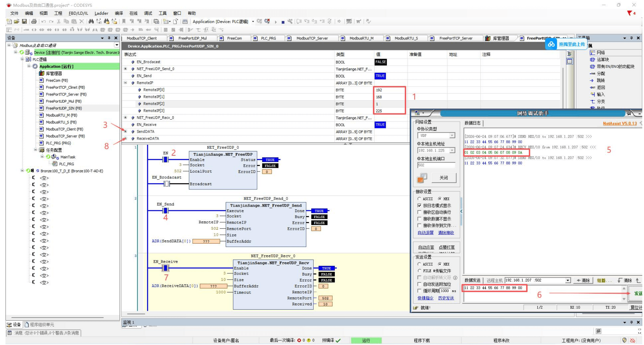The width and height of the screenshot is (644, 345).
Task: Click the Logout gear icon with red X
Action: (267, 21)
